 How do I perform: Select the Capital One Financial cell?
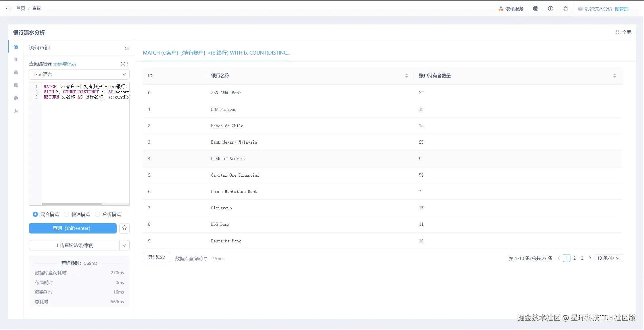[x=235, y=175]
